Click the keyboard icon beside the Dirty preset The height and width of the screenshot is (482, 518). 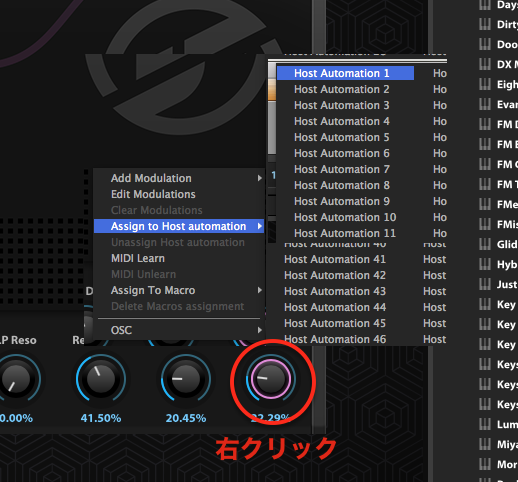[485, 24]
